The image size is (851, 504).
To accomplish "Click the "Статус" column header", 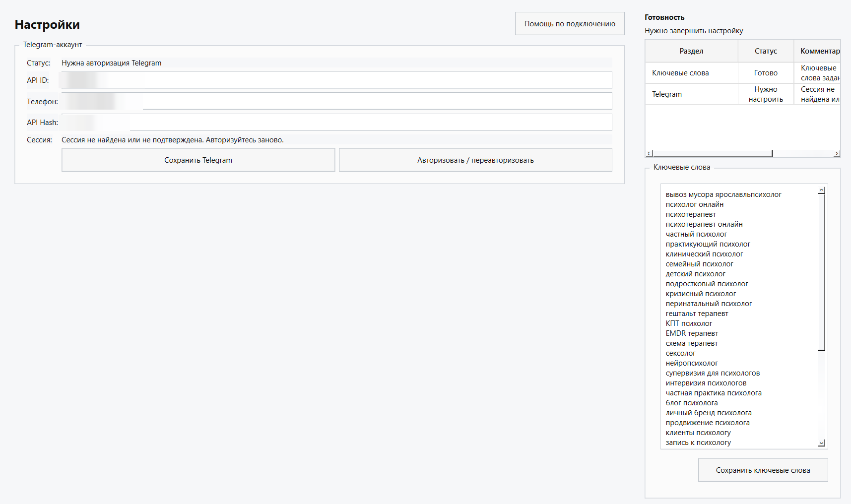I will pyautogui.click(x=766, y=51).
